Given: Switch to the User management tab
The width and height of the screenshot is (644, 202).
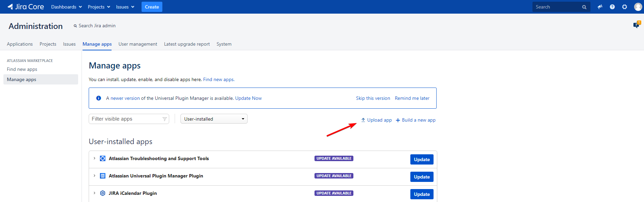Looking at the screenshot, I should click(138, 44).
